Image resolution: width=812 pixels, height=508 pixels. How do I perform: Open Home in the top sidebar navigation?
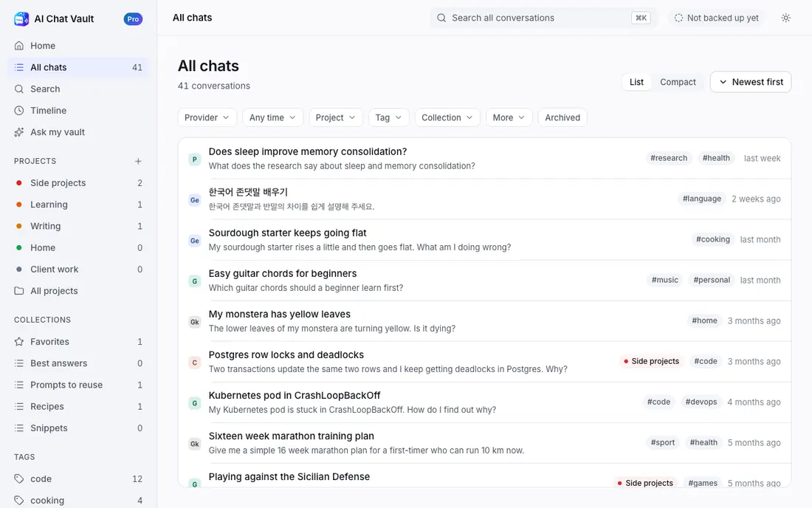point(78,46)
